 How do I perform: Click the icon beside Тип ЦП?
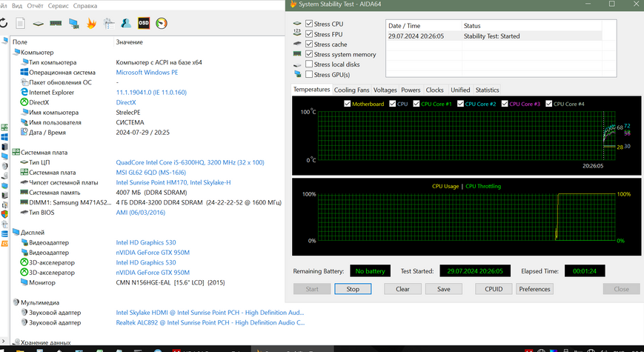click(x=24, y=162)
